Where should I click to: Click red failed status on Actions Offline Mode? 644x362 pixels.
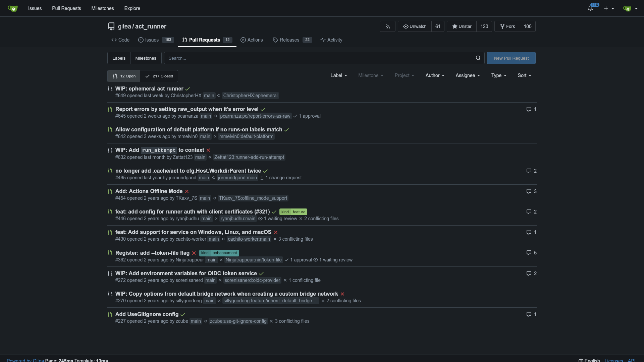(187, 191)
